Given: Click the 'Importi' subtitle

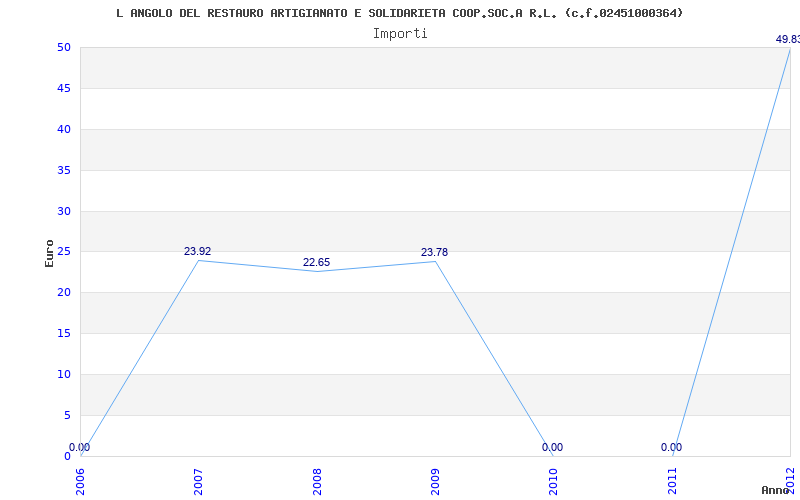Looking at the screenshot, I should tap(400, 34).
